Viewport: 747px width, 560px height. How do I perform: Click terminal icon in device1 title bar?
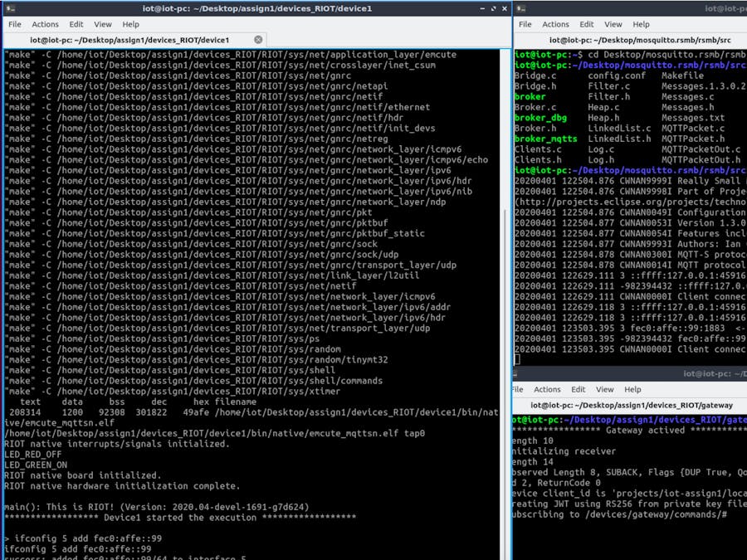coord(9,8)
